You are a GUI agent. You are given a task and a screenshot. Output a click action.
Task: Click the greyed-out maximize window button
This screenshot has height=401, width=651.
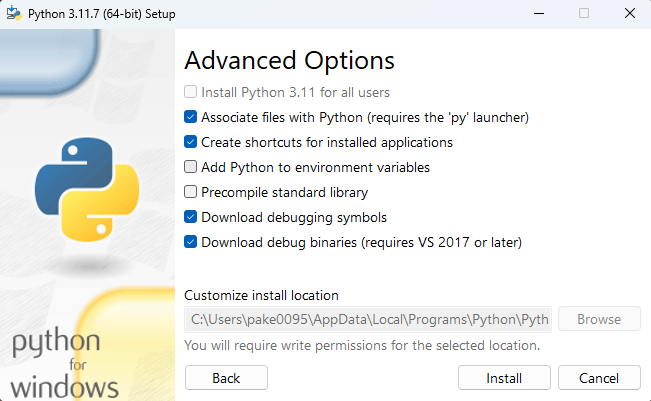tap(584, 13)
